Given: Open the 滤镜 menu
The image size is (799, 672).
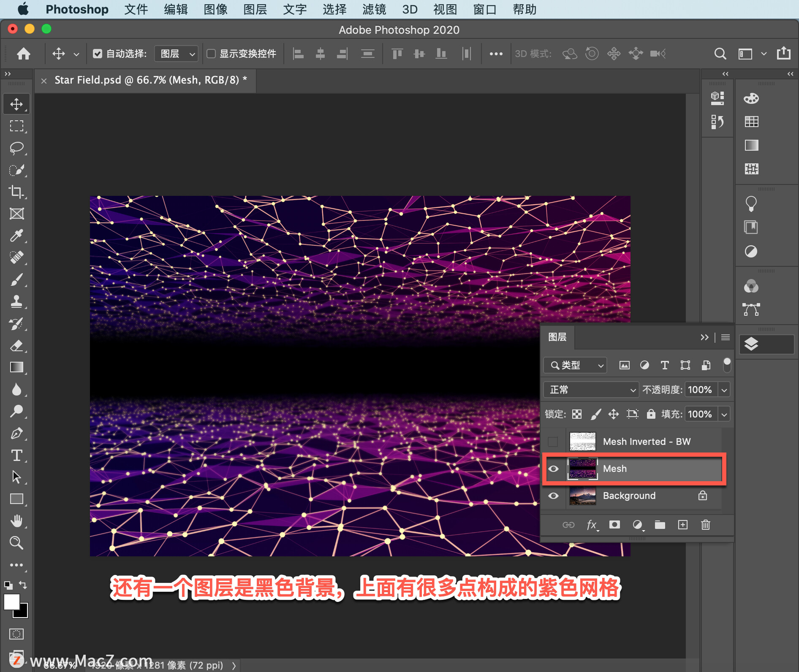Looking at the screenshot, I should [x=374, y=9].
